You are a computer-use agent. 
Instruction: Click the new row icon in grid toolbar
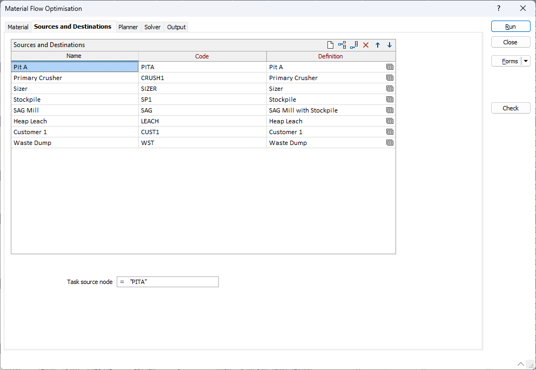point(330,45)
